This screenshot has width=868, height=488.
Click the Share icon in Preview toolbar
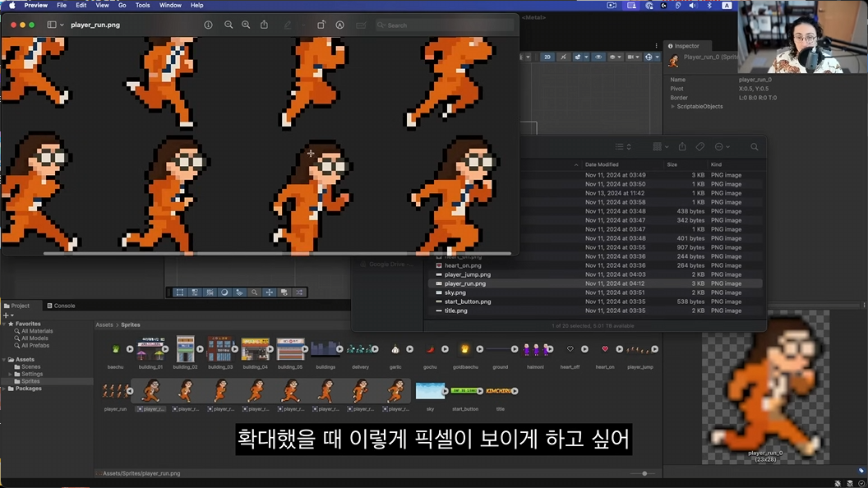tap(264, 25)
